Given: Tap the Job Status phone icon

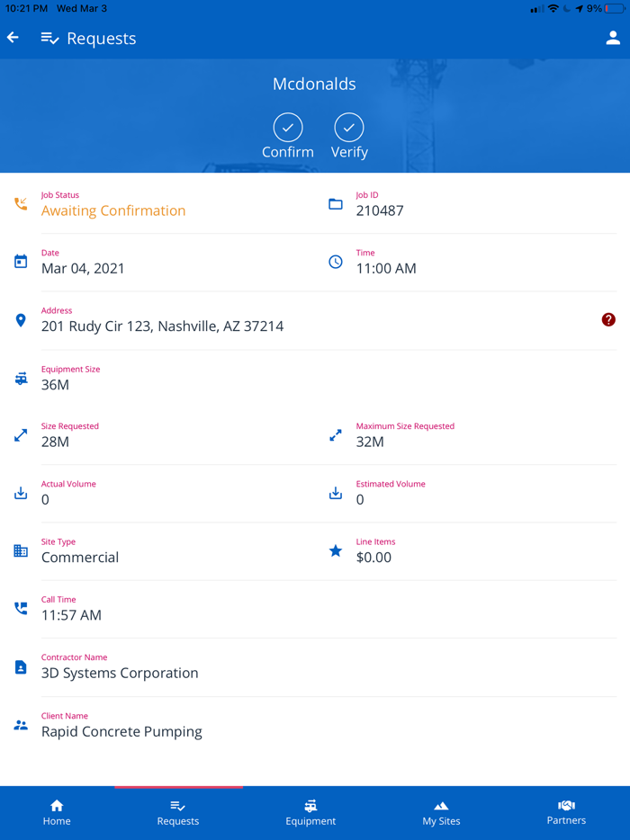Looking at the screenshot, I should [x=21, y=203].
